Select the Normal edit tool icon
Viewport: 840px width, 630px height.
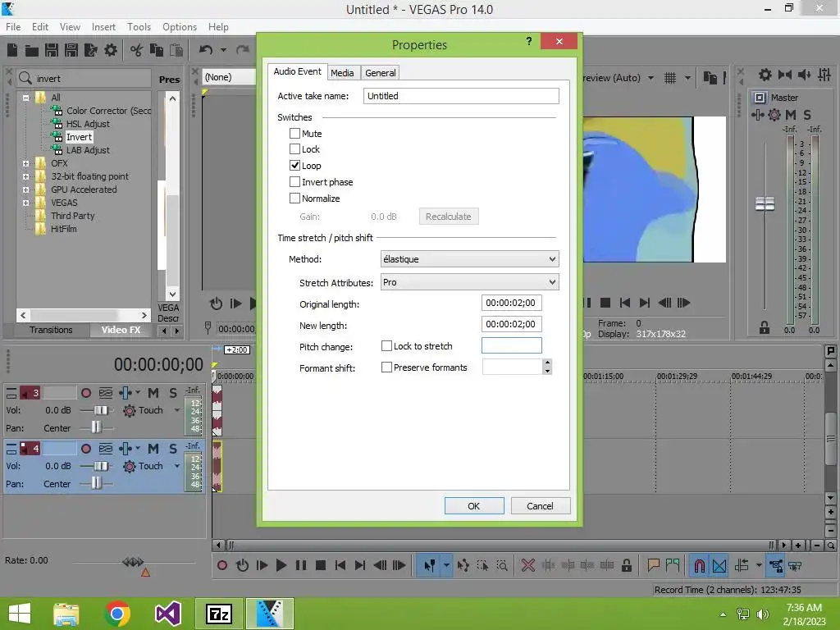tap(430, 565)
